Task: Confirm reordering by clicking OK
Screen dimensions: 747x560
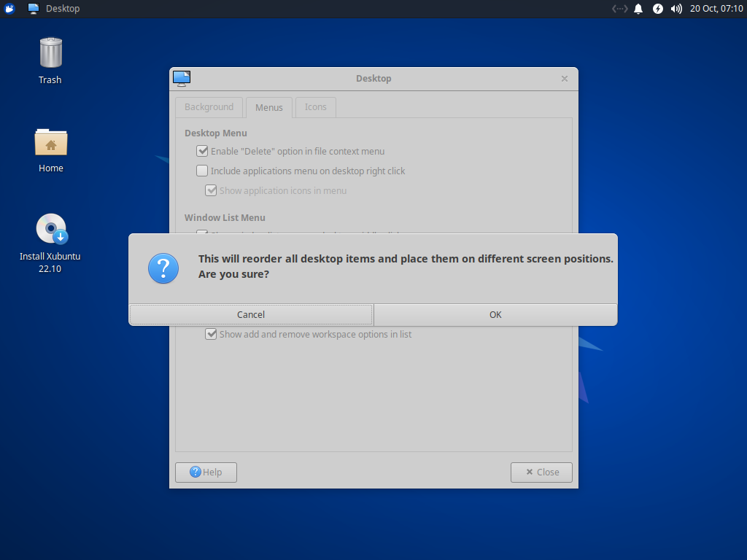Action: (x=495, y=314)
